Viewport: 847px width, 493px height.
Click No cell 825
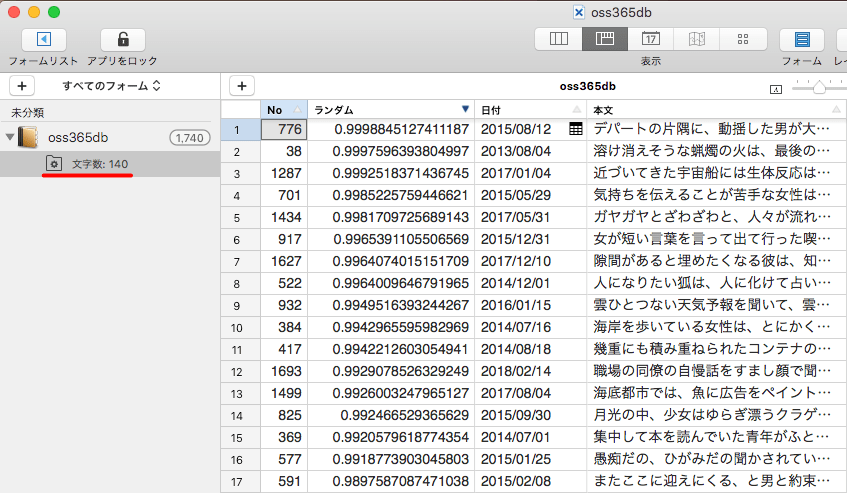click(284, 416)
